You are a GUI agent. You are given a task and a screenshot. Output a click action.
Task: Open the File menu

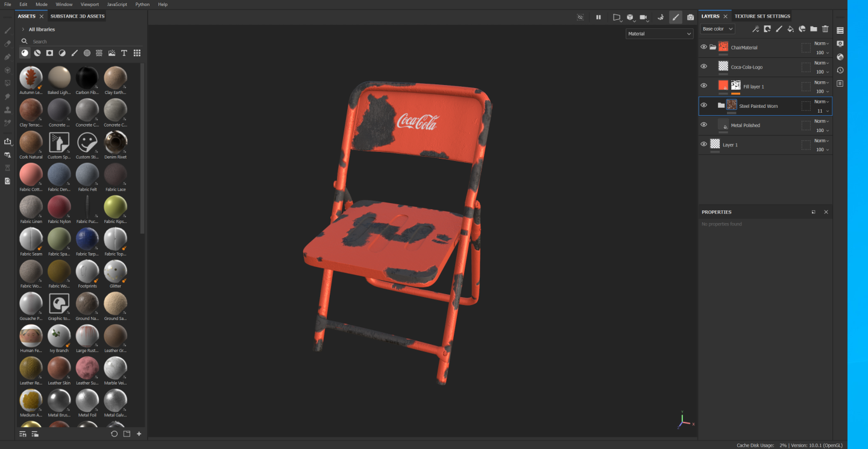click(8, 4)
